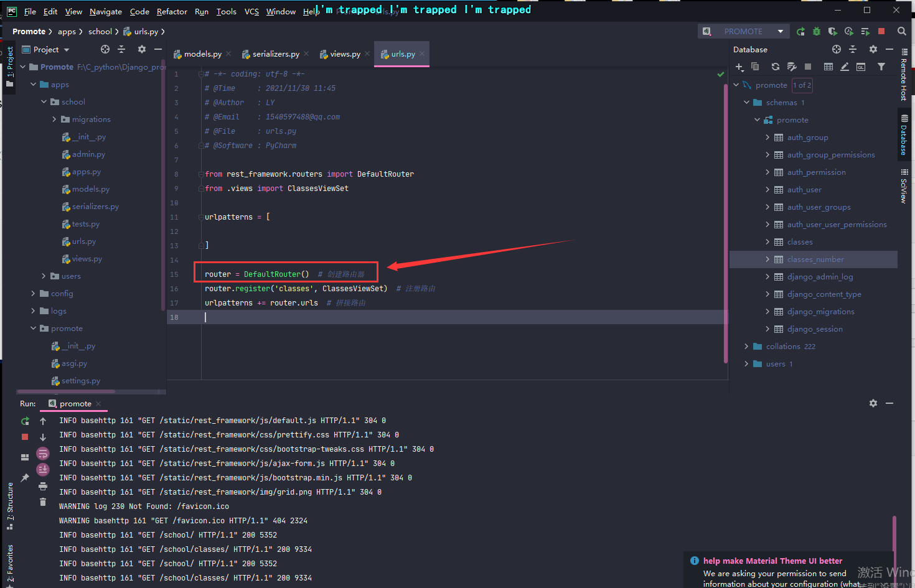Toggle the Remote Host sidebar button
The height and width of the screenshot is (588, 915).
pos(904,73)
